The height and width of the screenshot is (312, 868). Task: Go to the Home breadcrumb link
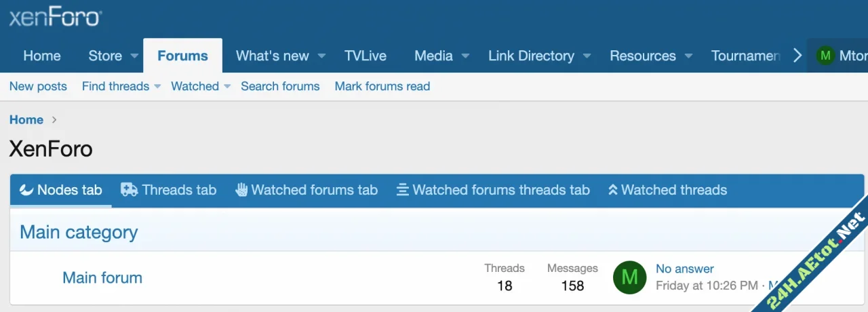coord(26,119)
